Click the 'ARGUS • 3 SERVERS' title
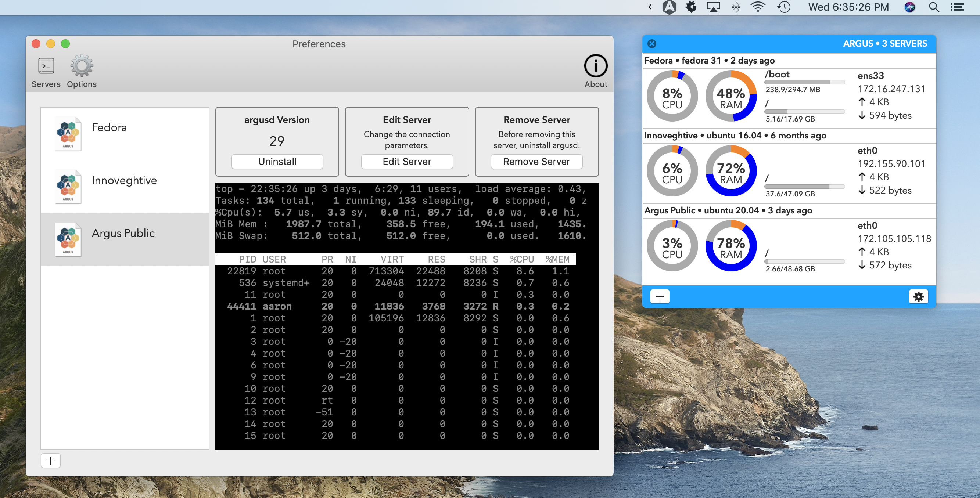Image resolution: width=980 pixels, height=498 pixels. 885,43
